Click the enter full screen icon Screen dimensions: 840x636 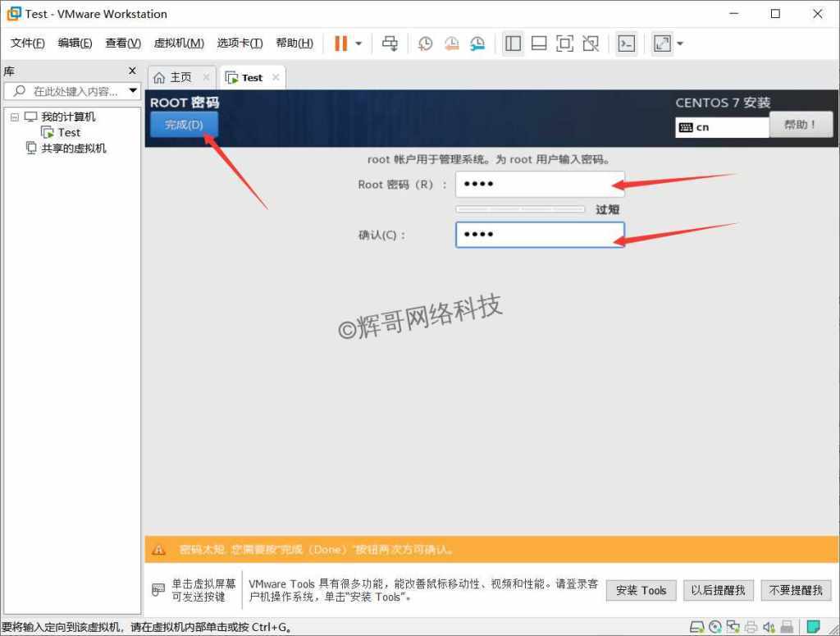click(x=564, y=43)
